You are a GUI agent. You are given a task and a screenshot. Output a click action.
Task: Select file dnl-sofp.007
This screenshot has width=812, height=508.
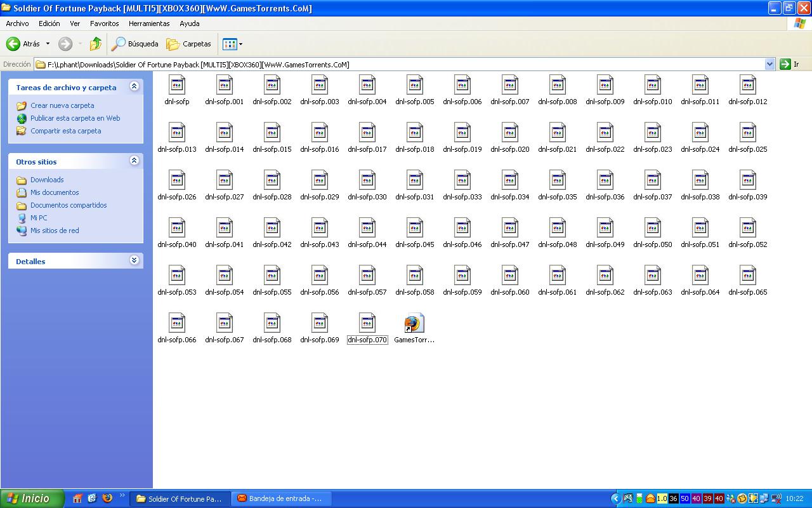pyautogui.click(x=510, y=90)
